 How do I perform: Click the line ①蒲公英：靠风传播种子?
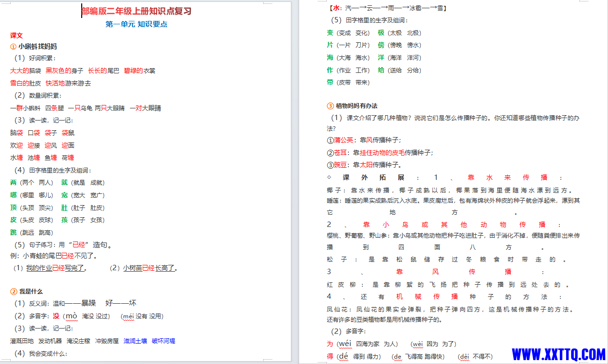[x=364, y=140]
